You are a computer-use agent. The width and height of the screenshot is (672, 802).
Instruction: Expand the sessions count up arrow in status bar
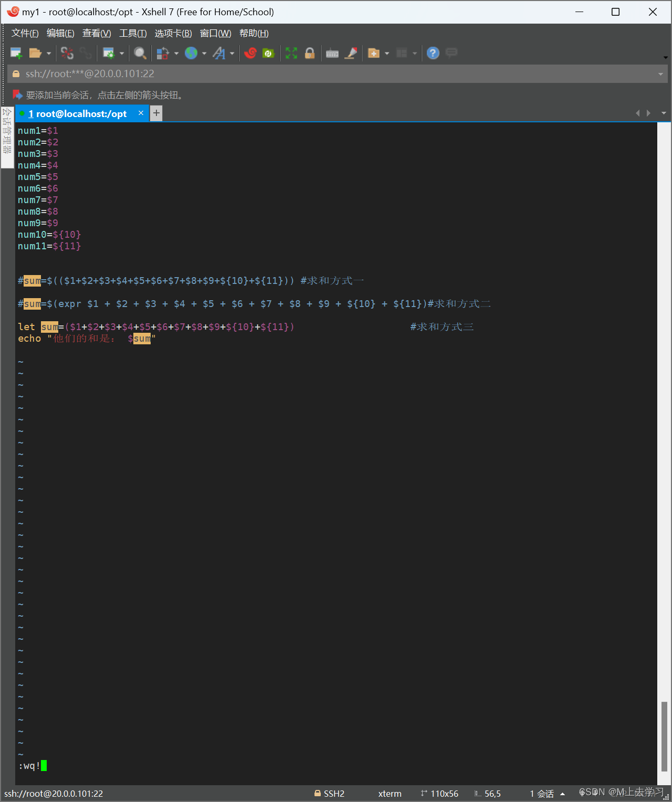pos(562,794)
